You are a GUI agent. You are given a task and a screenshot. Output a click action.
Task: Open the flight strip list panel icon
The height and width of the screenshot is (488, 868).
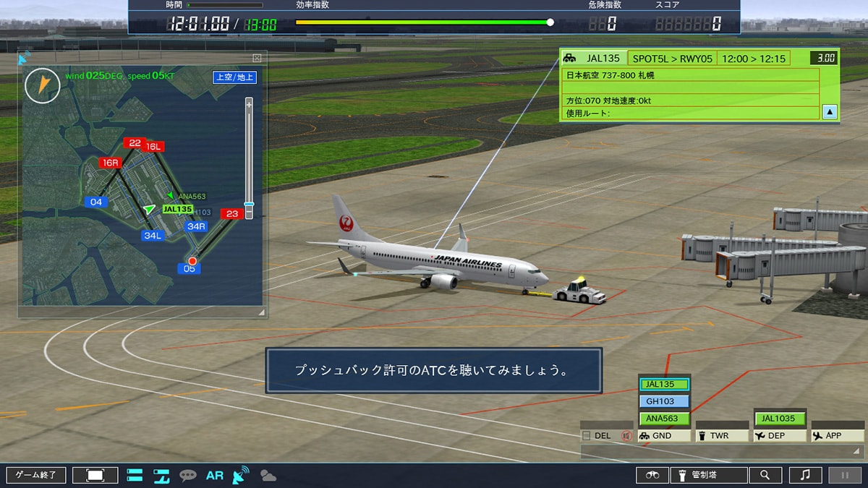click(x=135, y=475)
